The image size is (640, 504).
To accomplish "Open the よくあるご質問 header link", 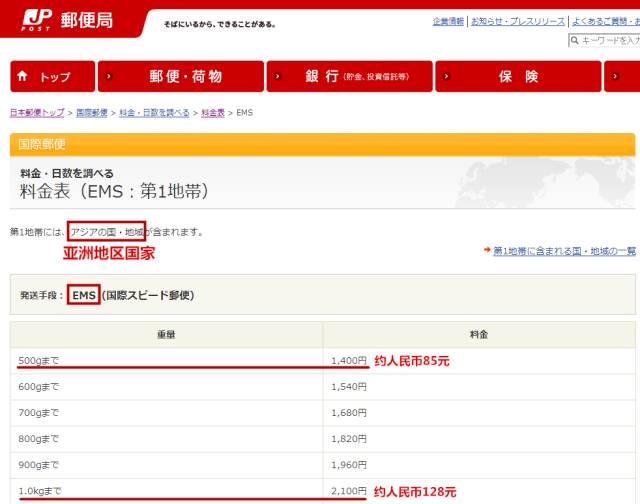I will pyautogui.click(x=606, y=21).
